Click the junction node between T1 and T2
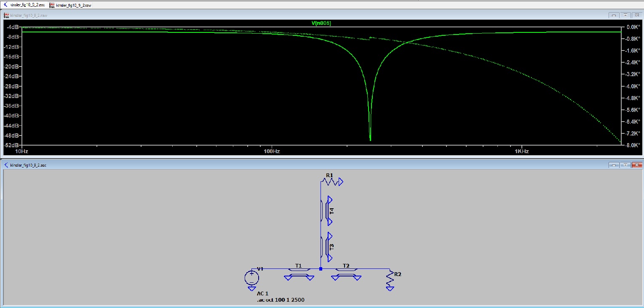This screenshot has width=644, height=308. (x=321, y=268)
